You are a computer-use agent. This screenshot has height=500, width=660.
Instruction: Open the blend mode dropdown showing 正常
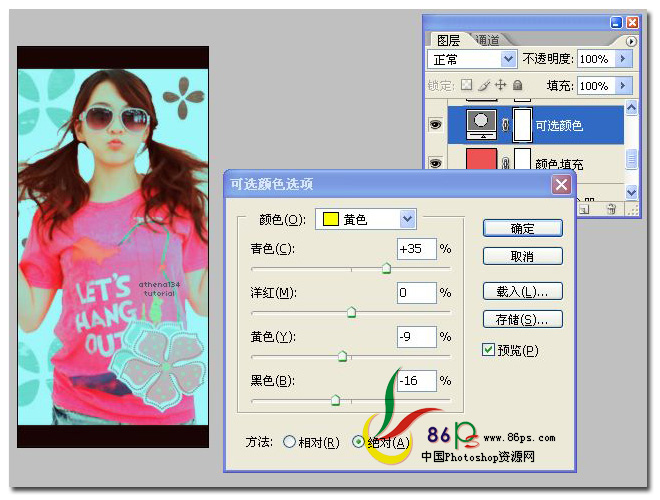pyautogui.click(x=472, y=59)
